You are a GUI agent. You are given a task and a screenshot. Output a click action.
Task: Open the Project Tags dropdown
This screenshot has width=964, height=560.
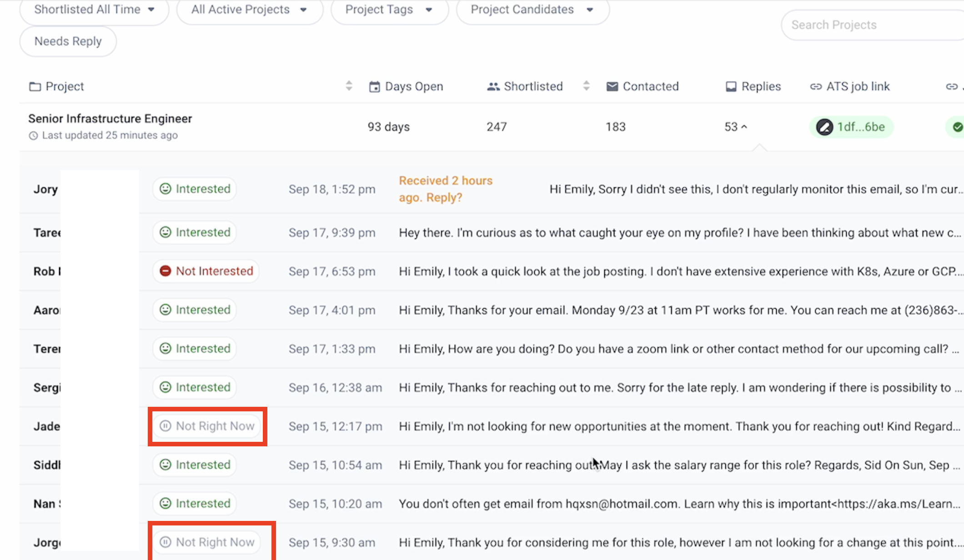[389, 10]
